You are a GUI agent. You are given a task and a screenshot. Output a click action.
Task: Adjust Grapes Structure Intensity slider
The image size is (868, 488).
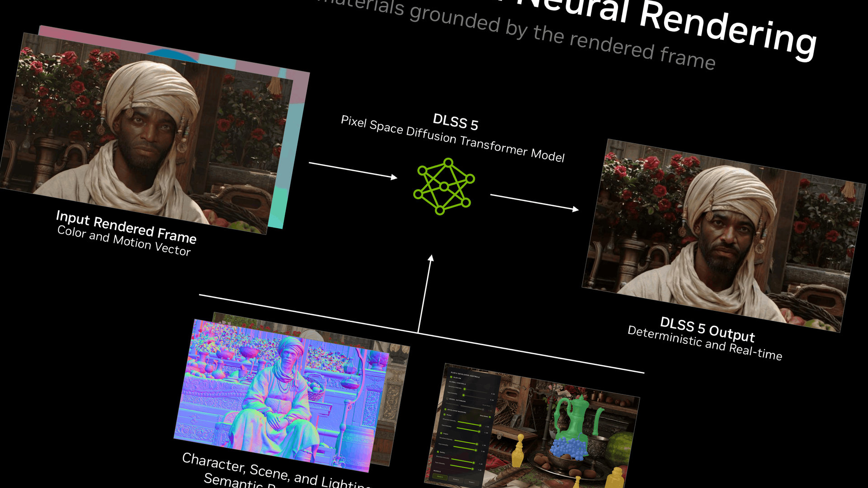[466, 442]
